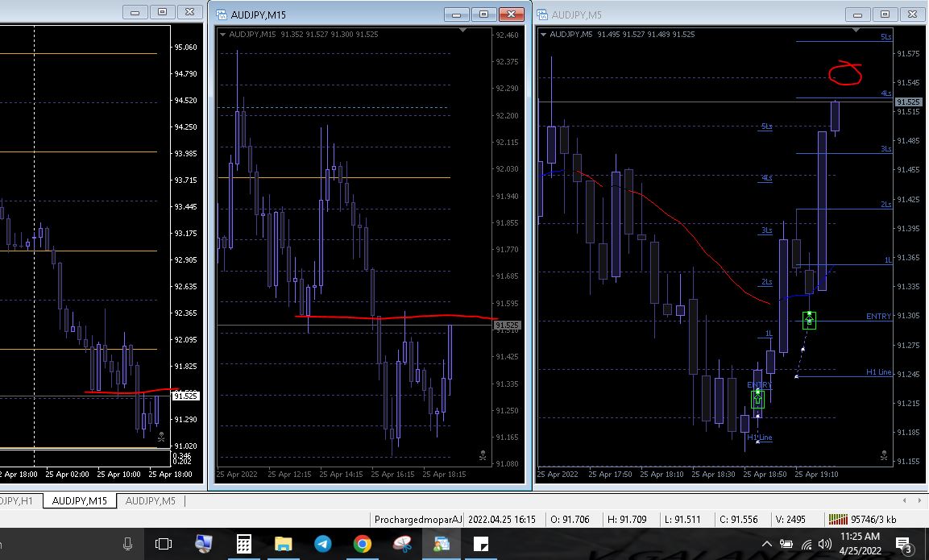This screenshot has height=560, width=929.
Task: Open Google Chrome from taskbar
Action: 363,544
